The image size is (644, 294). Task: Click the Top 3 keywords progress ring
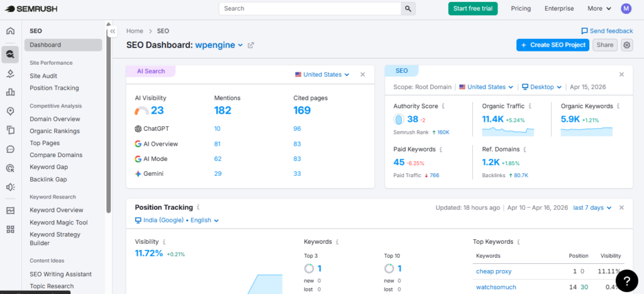tap(309, 269)
